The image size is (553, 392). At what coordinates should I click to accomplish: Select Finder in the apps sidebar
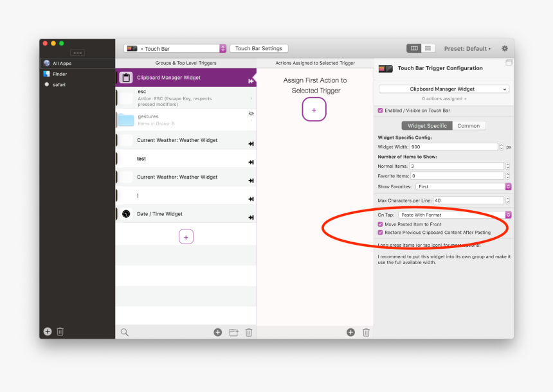59,74
